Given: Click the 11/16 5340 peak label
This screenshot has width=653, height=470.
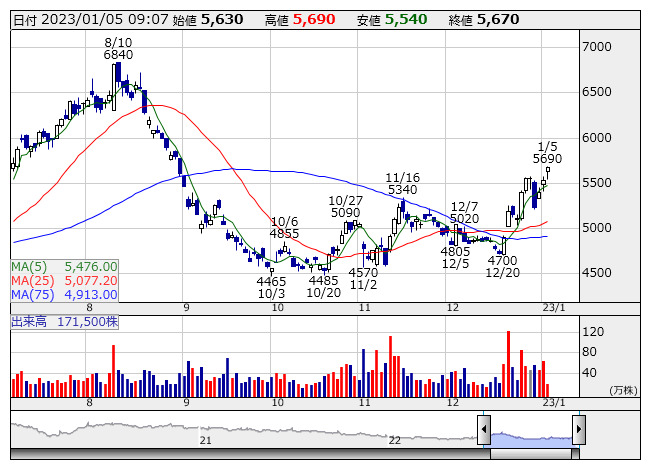Looking at the screenshot, I should (x=402, y=184).
